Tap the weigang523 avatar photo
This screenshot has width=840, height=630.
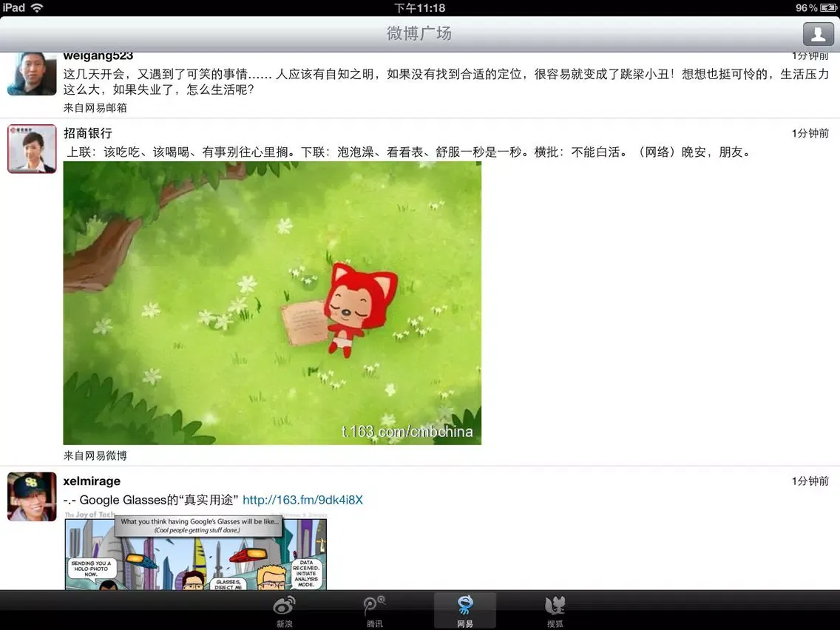32,73
